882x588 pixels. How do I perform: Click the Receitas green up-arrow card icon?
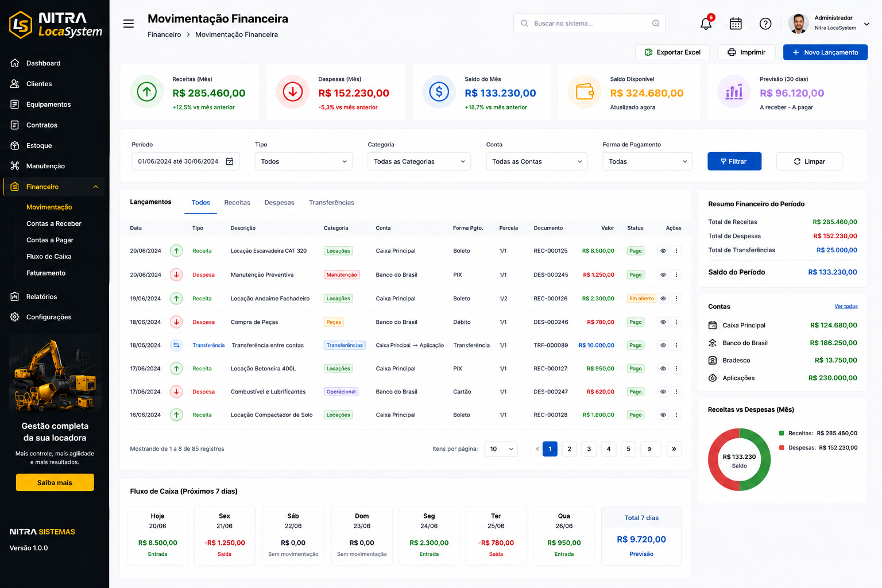click(x=147, y=91)
